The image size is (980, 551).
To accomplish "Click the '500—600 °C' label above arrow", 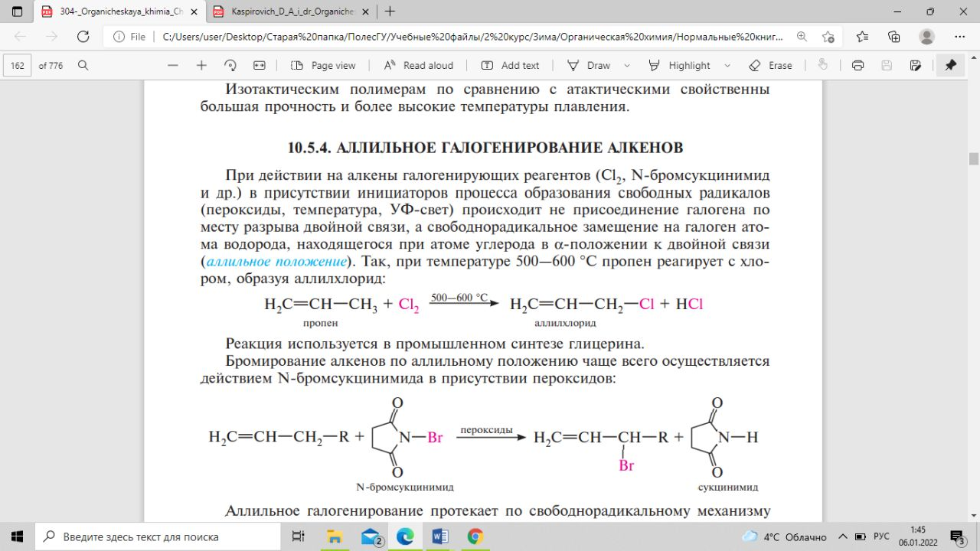I will pos(459,297).
